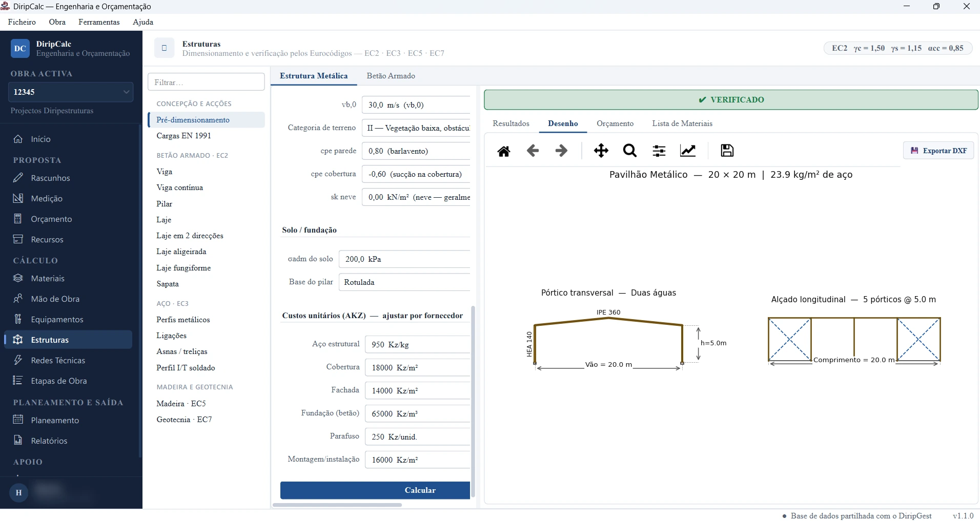Expand the Obra Activa 12345 dropdown
Image resolution: width=980 pixels, height=521 pixels.
[71, 92]
